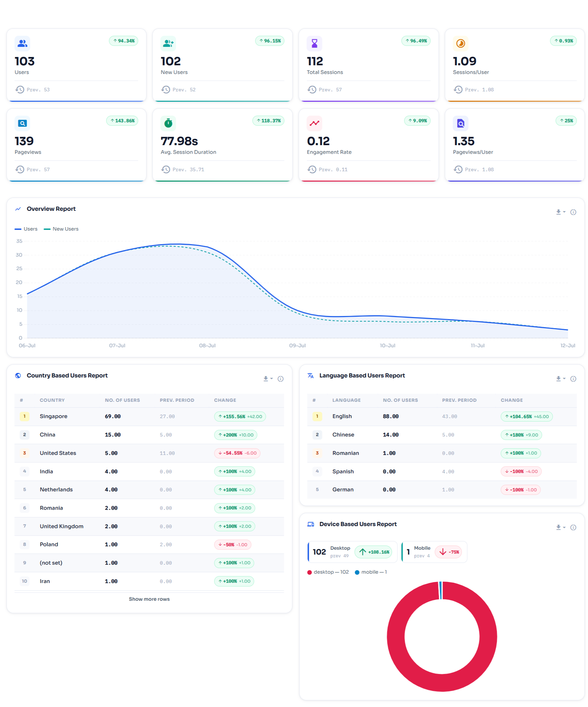Click the history icon beside Prev. 35.71

[x=166, y=169]
